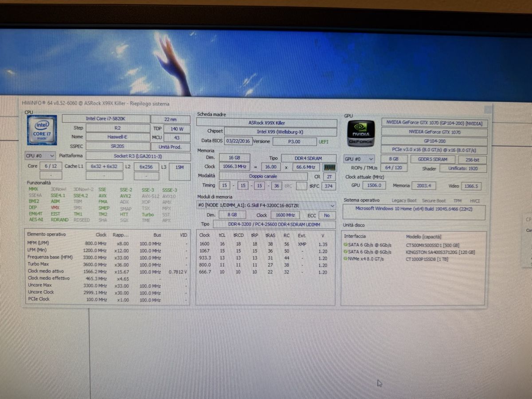This screenshot has height=399, width=532.
Task: Click the TPM label
Action: [x=458, y=201]
